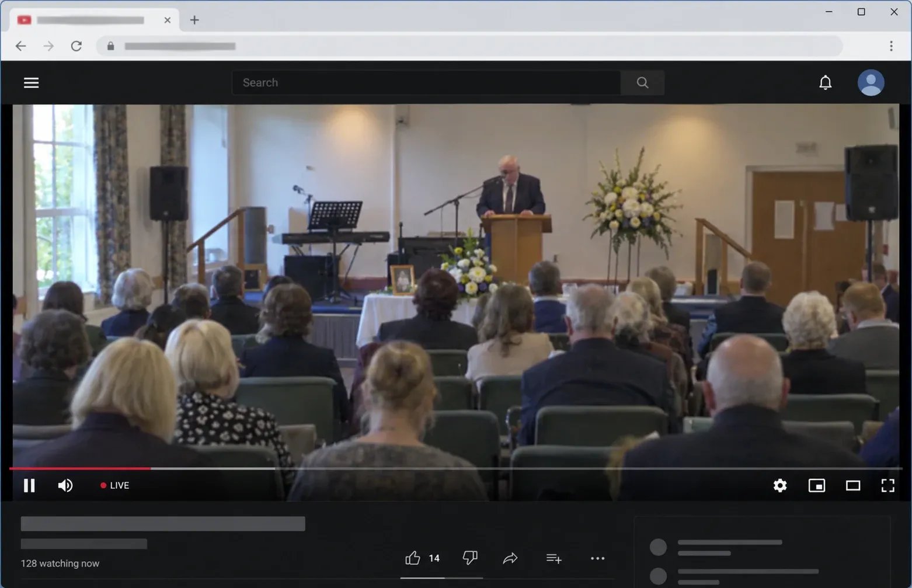912x588 pixels.
Task: Enter full screen mode
Action: pyautogui.click(x=887, y=485)
